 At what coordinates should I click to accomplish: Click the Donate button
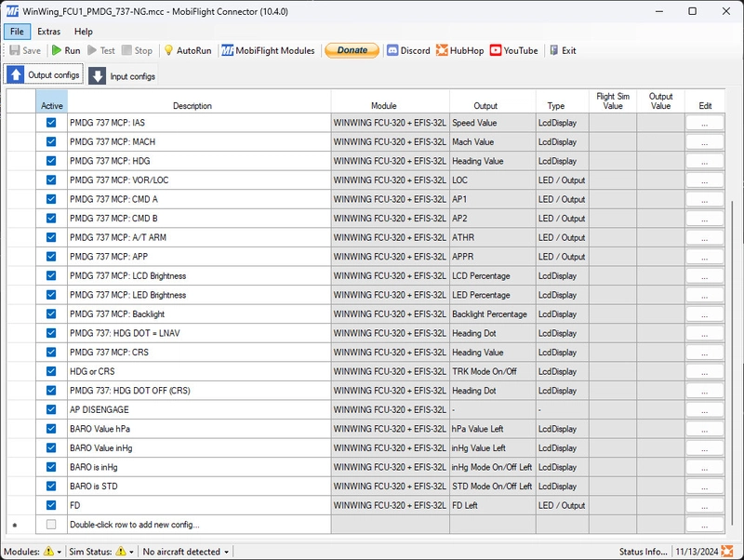click(x=352, y=50)
